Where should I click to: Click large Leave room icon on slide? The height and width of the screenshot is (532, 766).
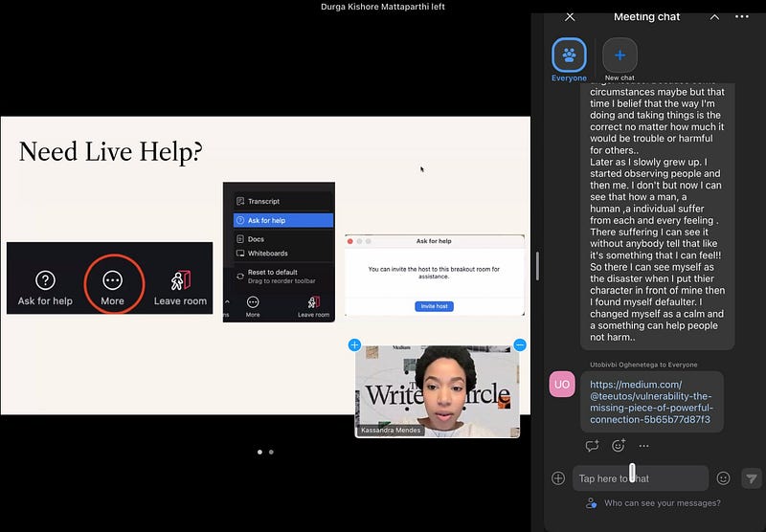pyautogui.click(x=180, y=287)
